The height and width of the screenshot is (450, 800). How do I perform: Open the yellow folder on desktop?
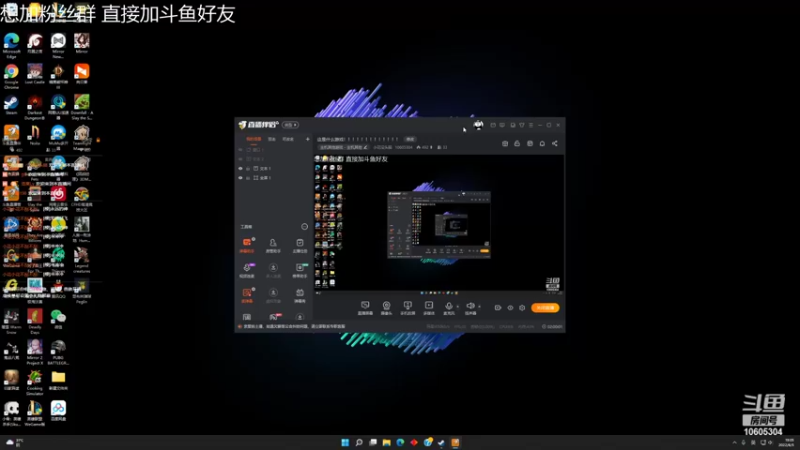pyautogui.click(x=58, y=381)
